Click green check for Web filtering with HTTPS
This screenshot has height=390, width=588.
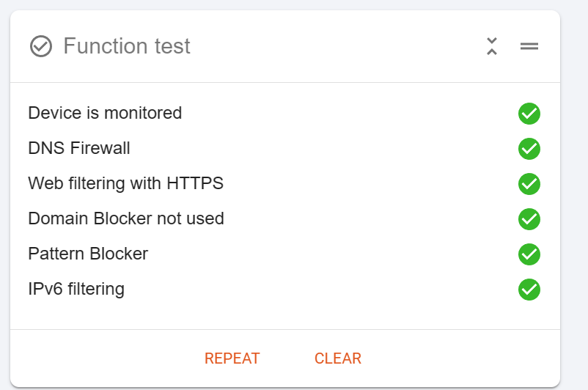[529, 184]
